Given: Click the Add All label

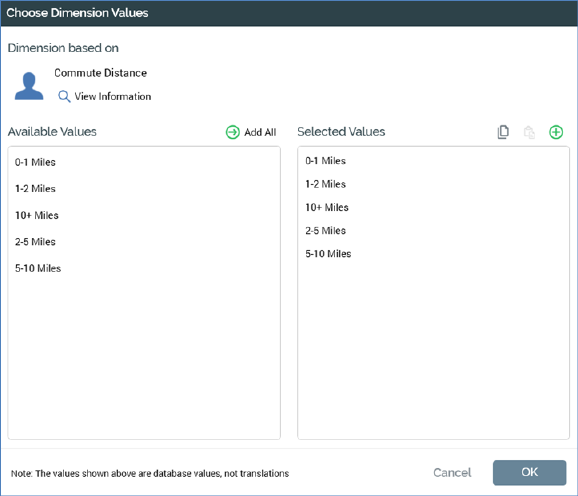Looking at the screenshot, I should (260, 132).
